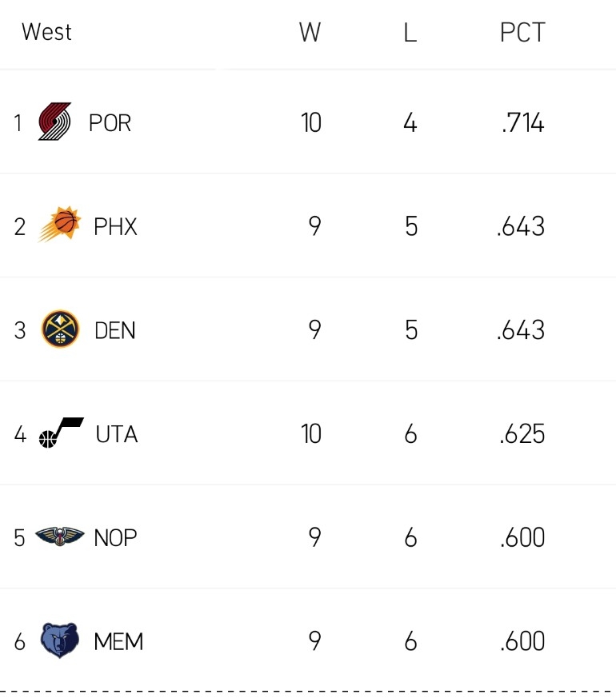This screenshot has width=616, height=698.
Task: Select Memphis's 6 losses value
Action: (410, 641)
